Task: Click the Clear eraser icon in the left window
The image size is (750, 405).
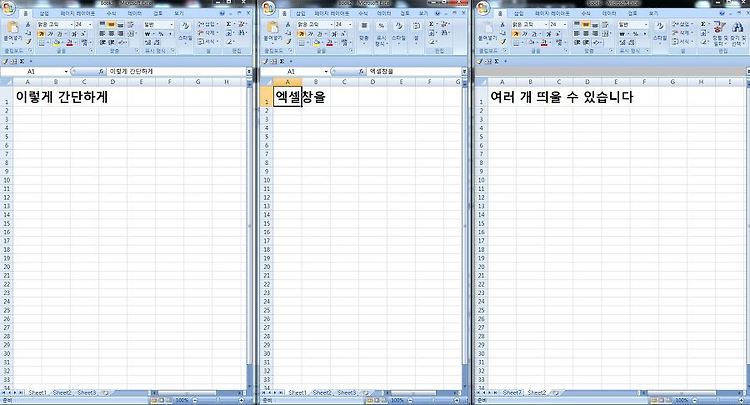Action: click(x=229, y=42)
